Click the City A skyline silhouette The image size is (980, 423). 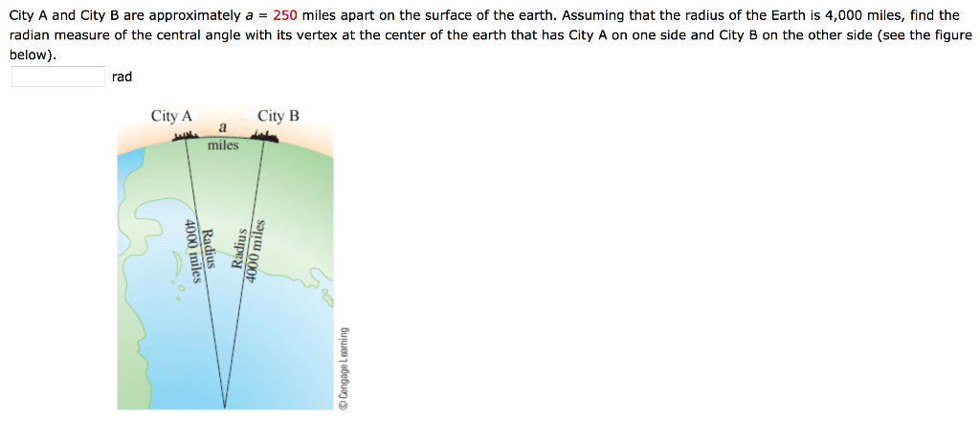click(182, 139)
